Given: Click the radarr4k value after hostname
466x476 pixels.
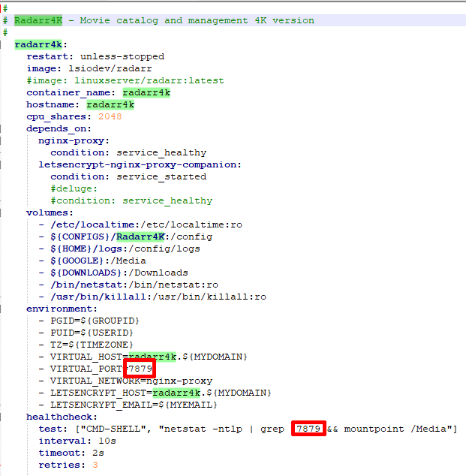Looking at the screenshot, I should tap(110, 104).
